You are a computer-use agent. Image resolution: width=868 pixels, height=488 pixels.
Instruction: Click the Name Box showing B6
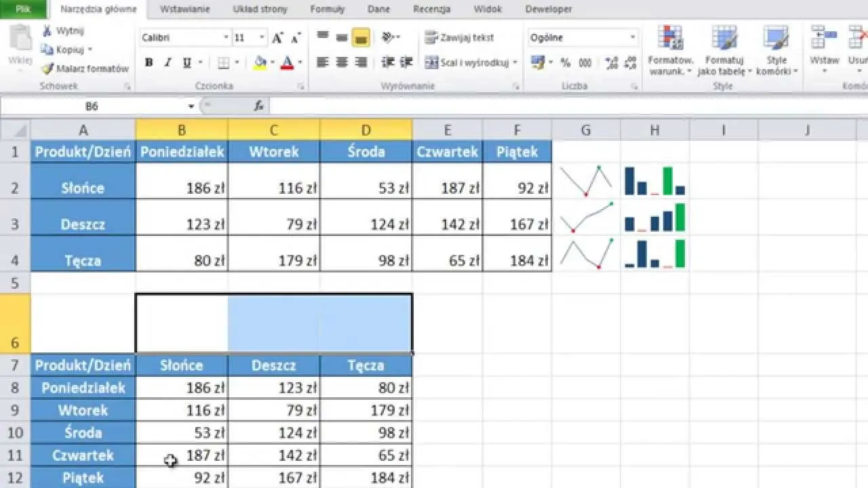[x=93, y=106]
